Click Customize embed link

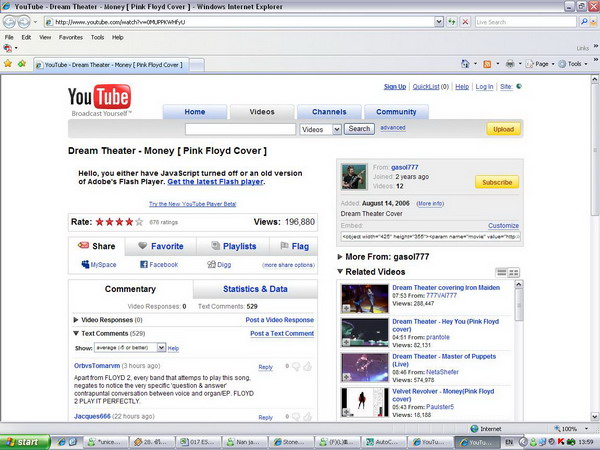coord(503,226)
